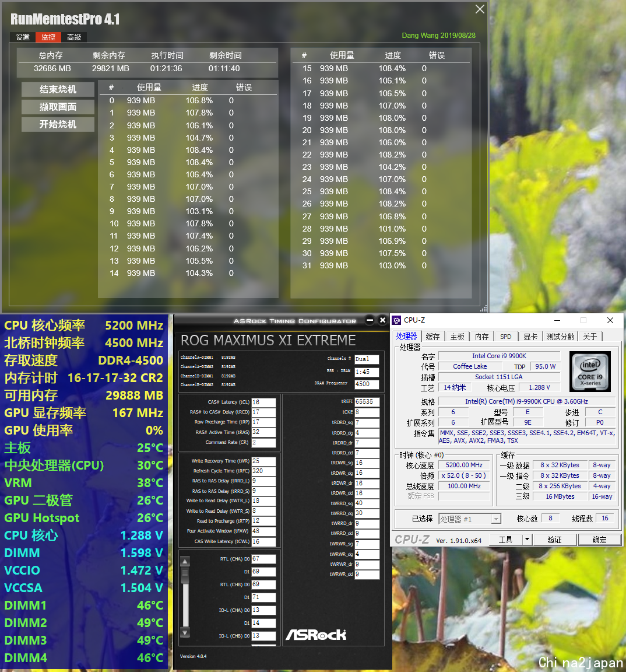
Task: Click the 'Intel Core i9 9900K' name field
Action: coord(500,356)
